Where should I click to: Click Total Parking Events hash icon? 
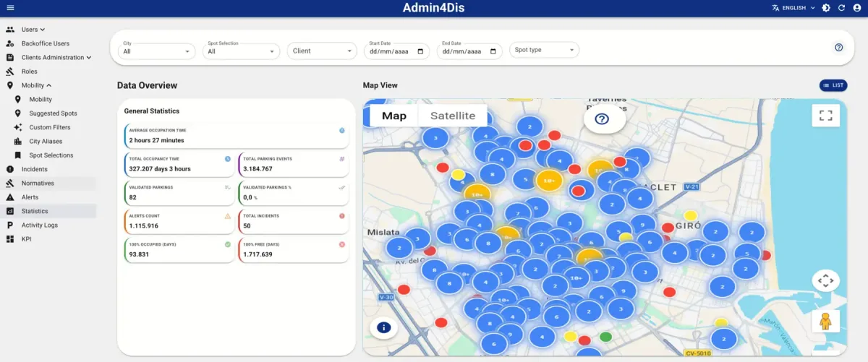[342, 158]
